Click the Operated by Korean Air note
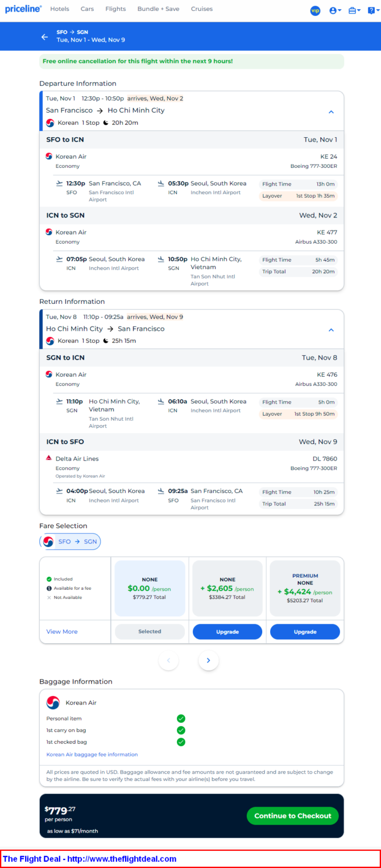The image size is (381, 868). (x=80, y=476)
